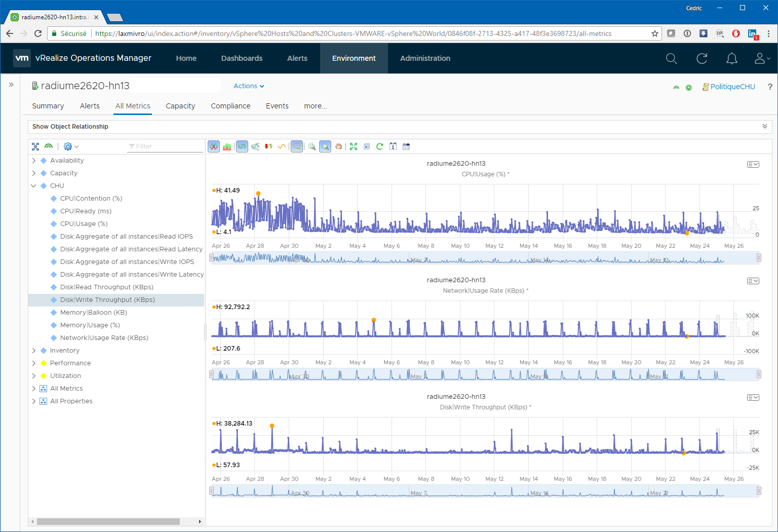Click the pan hand tool in chart toolbar
The image size is (778, 532).
[339, 146]
